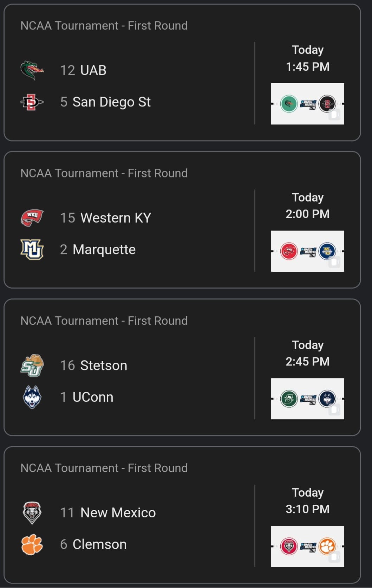The width and height of the screenshot is (372, 588).
Task: Watch Stetson vs UConn March Madness thumbnail
Action: [307, 399]
